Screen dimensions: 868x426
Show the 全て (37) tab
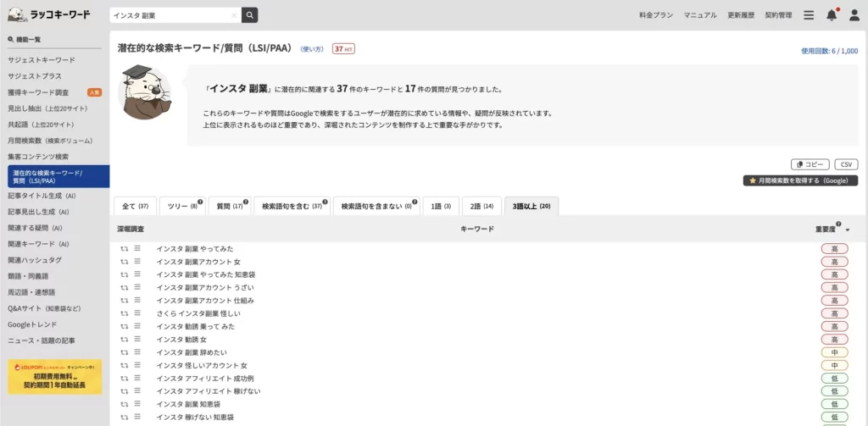click(x=136, y=206)
